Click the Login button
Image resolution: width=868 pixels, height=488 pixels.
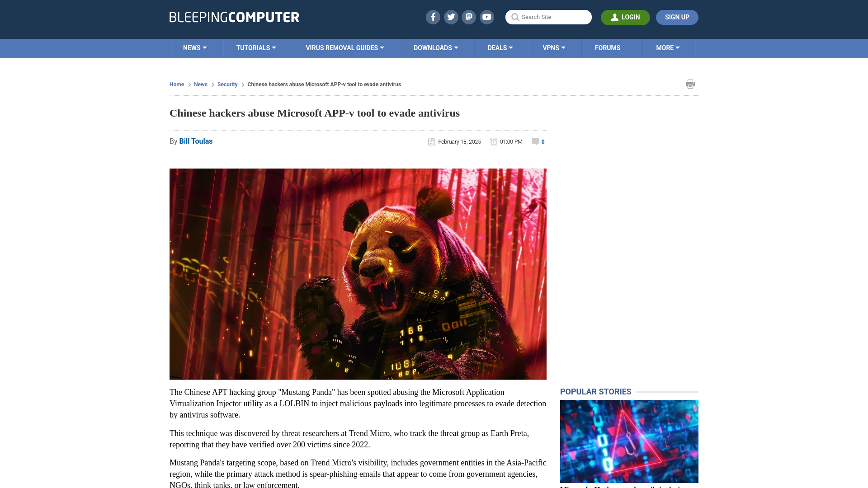click(x=625, y=17)
